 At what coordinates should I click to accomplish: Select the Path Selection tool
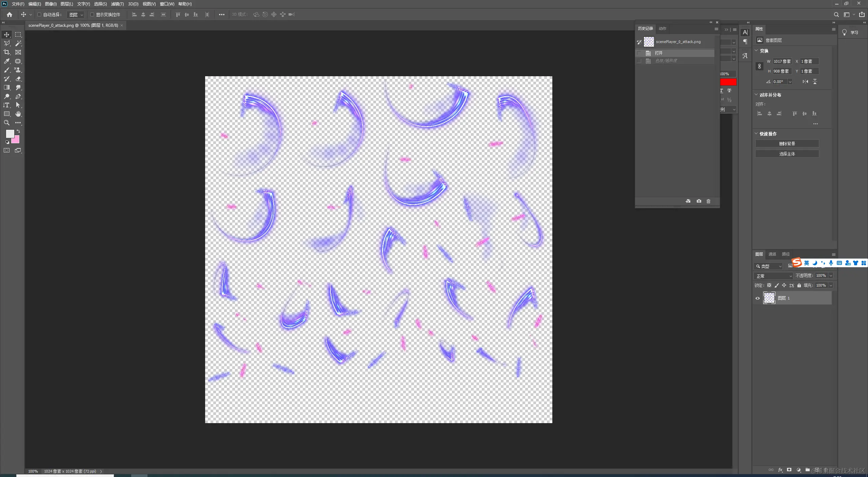click(x=18, y=105)
